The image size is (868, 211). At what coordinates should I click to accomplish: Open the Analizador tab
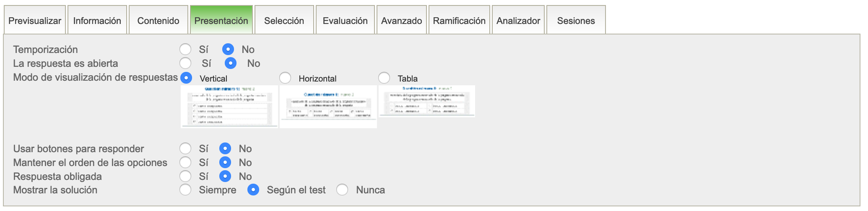click(518, 21)
